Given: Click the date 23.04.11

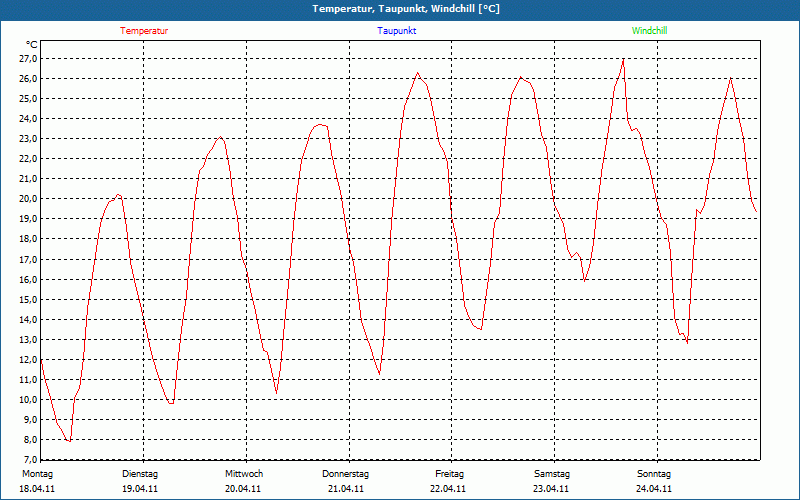Looking at the screenshot, I should (x=551, y=489).
